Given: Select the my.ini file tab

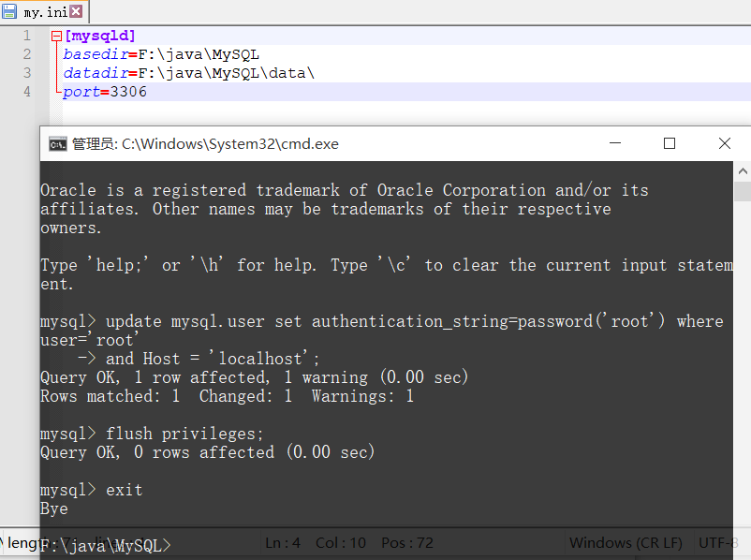Looking at the screenshot, I should pyautogui.click(x=44, y=12).
